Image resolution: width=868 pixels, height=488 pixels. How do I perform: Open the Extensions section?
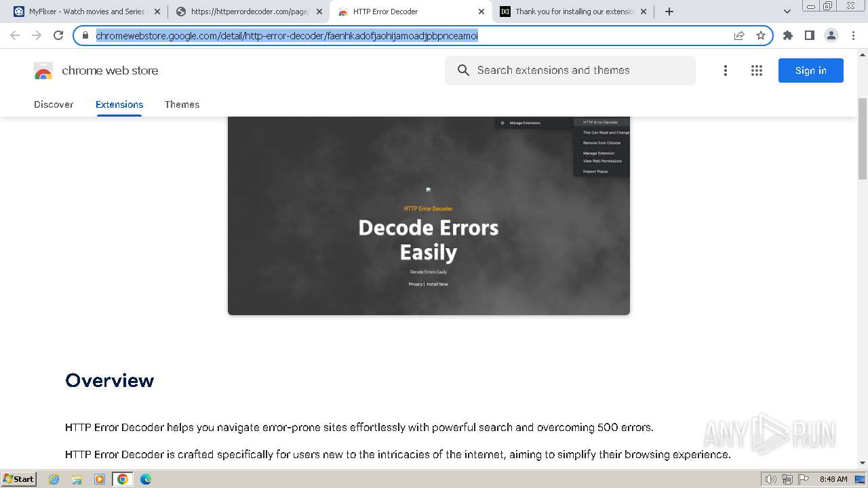point(119,104)
